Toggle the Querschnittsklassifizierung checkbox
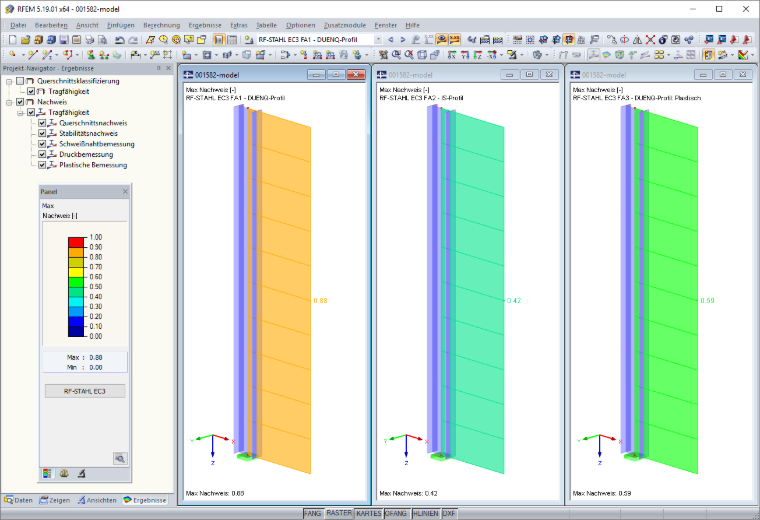Viewport: 760px width, 520px height. coord(20,81)
